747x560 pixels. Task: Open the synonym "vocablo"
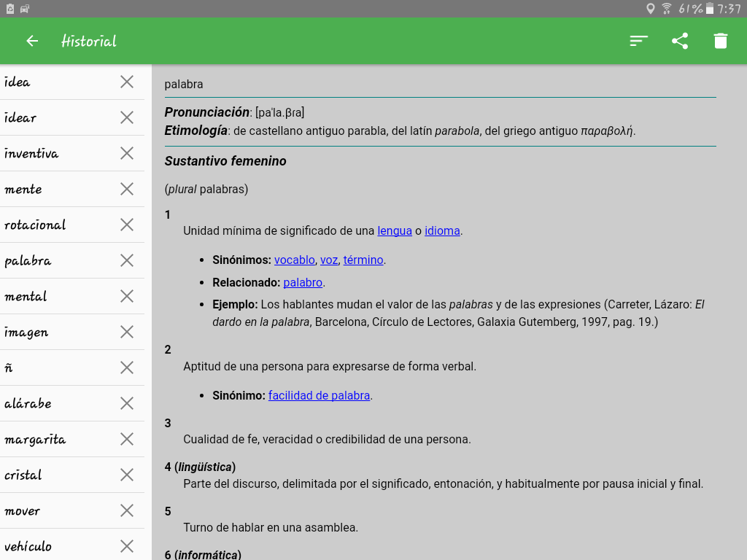point(295,260)
